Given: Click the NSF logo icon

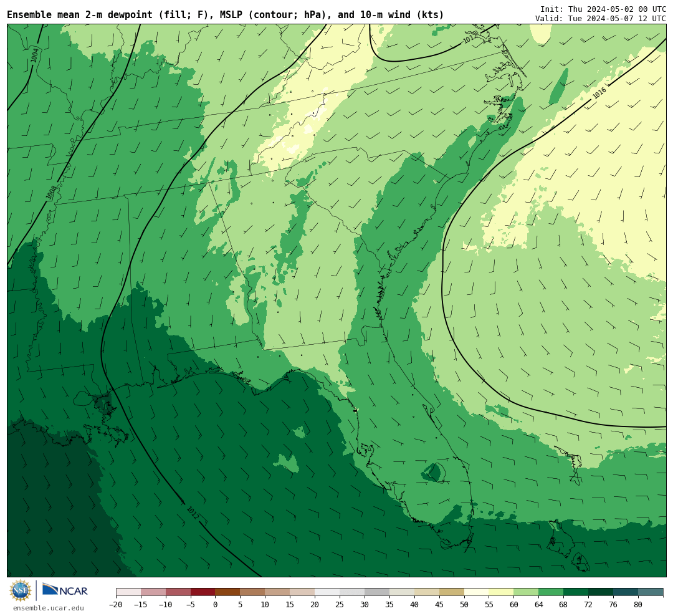Looking at the screenshot, I should (x=21, y=590).
